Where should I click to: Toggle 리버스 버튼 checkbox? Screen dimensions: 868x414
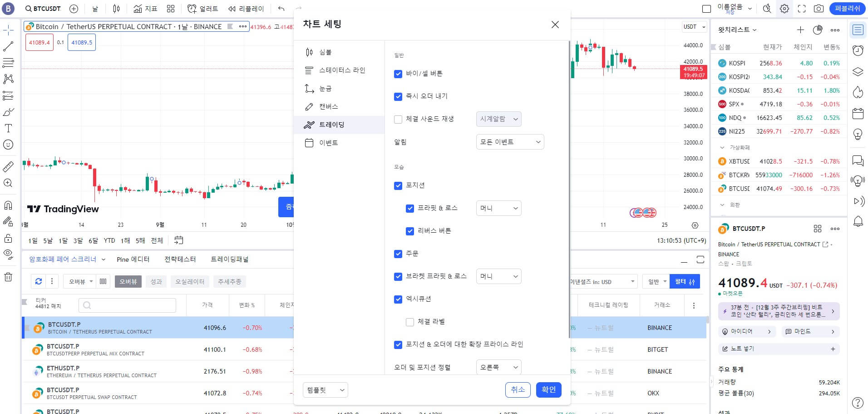click(x=410, y=231)
